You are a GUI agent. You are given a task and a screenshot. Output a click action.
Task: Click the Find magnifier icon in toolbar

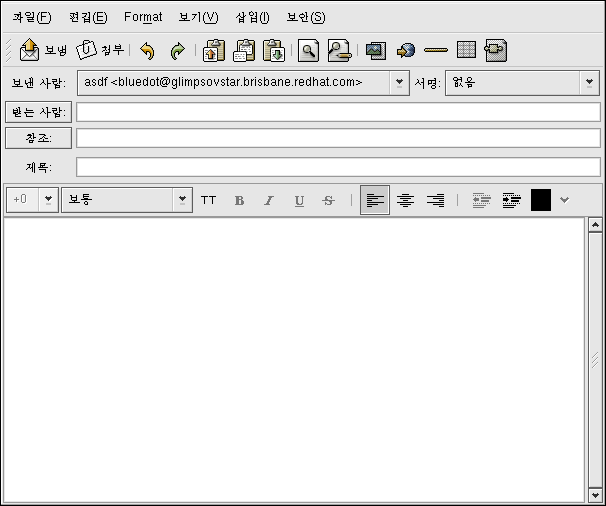coord(308,50)
